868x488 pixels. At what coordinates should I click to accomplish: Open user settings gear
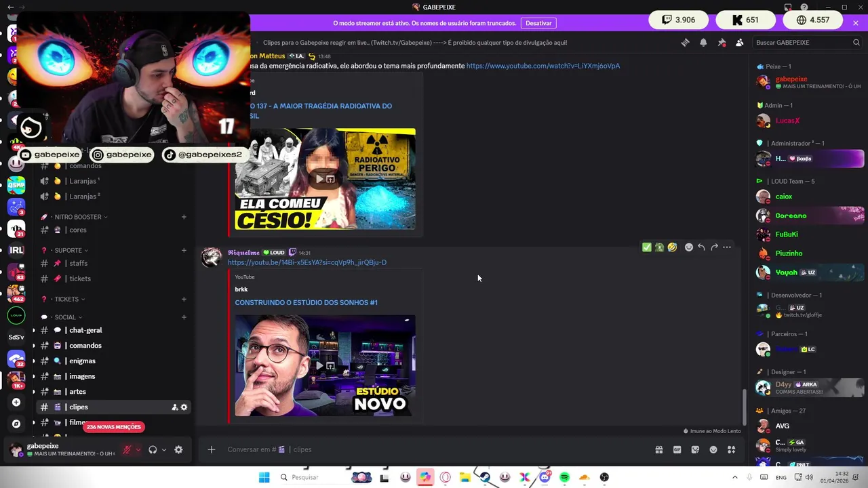[178, 449]
